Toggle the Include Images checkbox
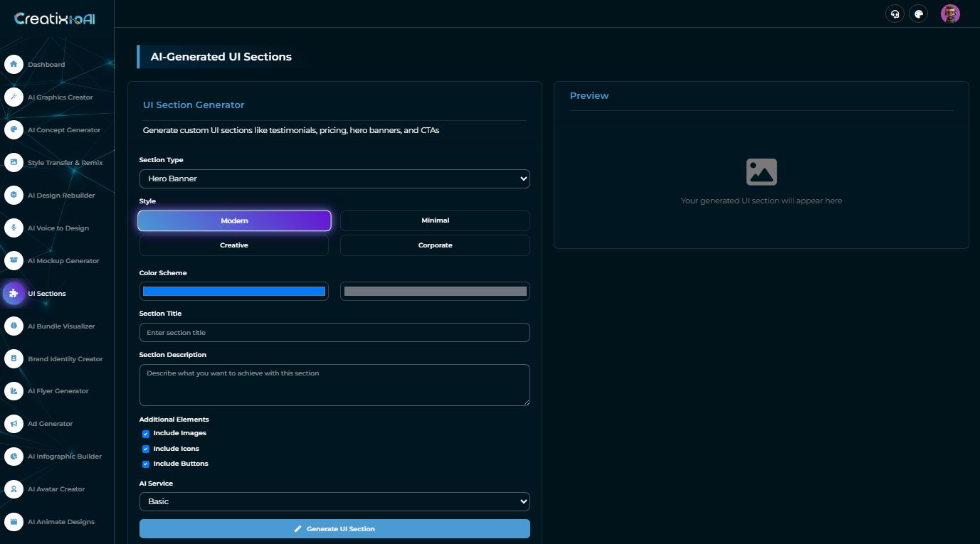This screenshot has width=980, height=544. [x=146, y=433]
